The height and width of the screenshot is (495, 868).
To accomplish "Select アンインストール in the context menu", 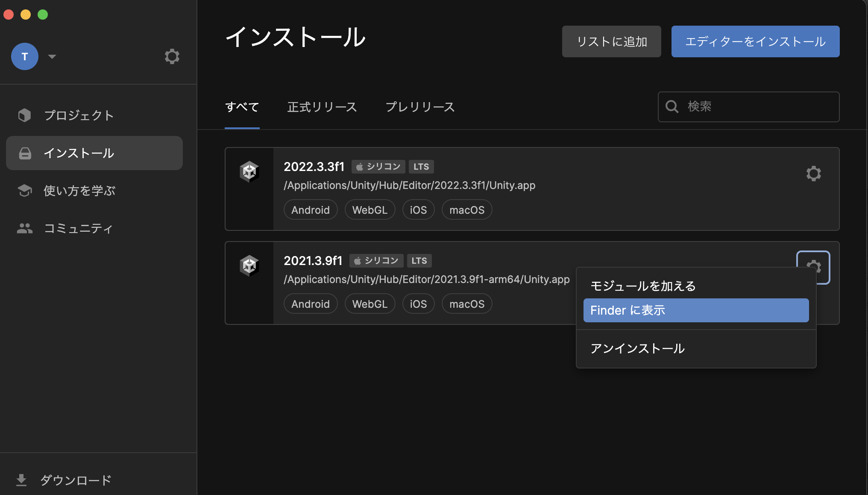I will (x=637, y=348).
